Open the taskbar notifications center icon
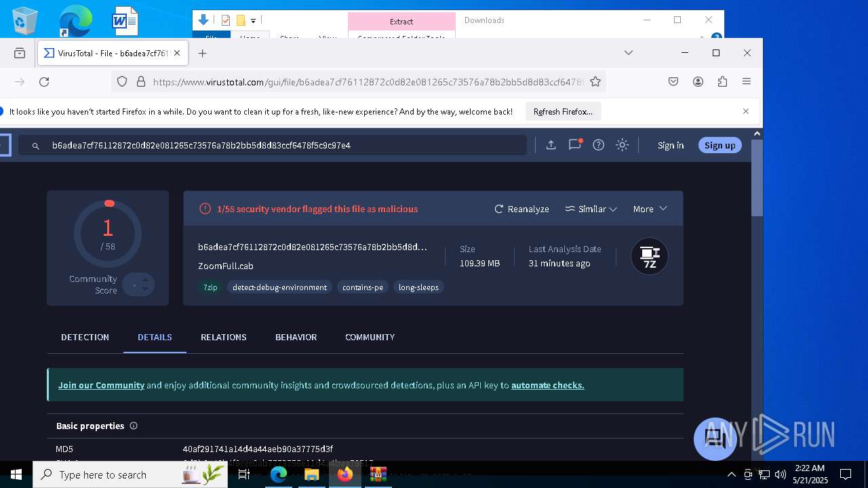The height and width of the screenshot is (488, 868). 846,474
